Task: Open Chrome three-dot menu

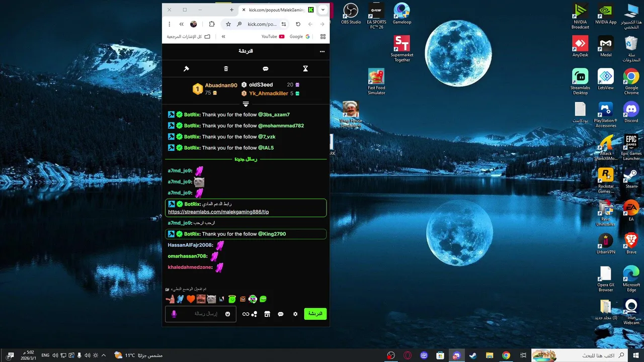Action: click(170, 24)
